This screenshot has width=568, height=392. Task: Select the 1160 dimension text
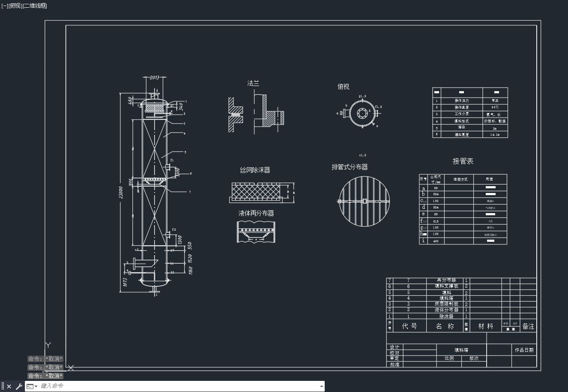point(191,270)
